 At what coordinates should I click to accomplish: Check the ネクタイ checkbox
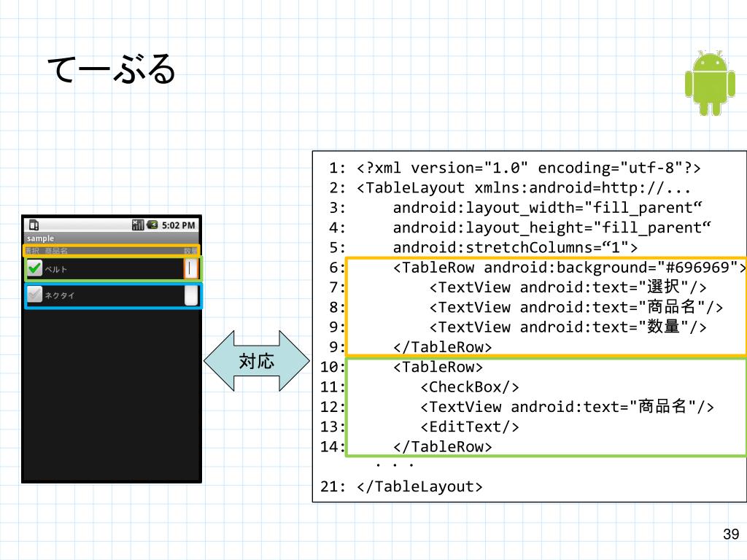(x=34, y=295)
